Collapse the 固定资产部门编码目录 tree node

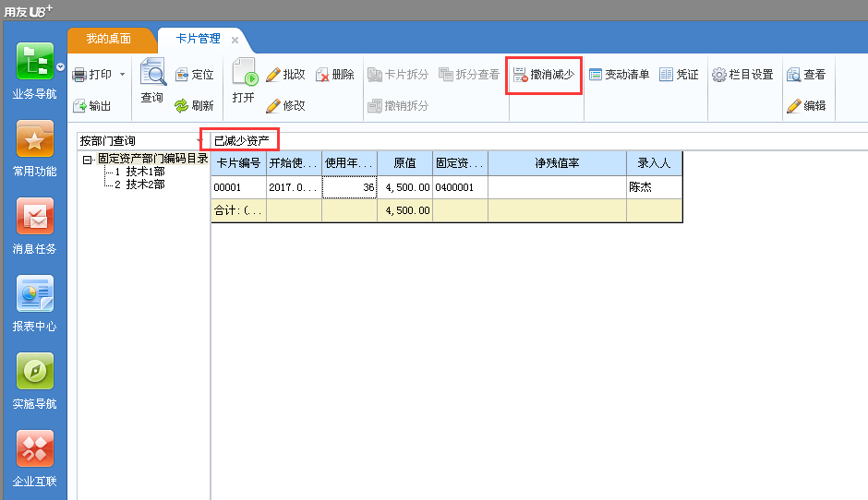pyautogui.click(x=87, y=160)
